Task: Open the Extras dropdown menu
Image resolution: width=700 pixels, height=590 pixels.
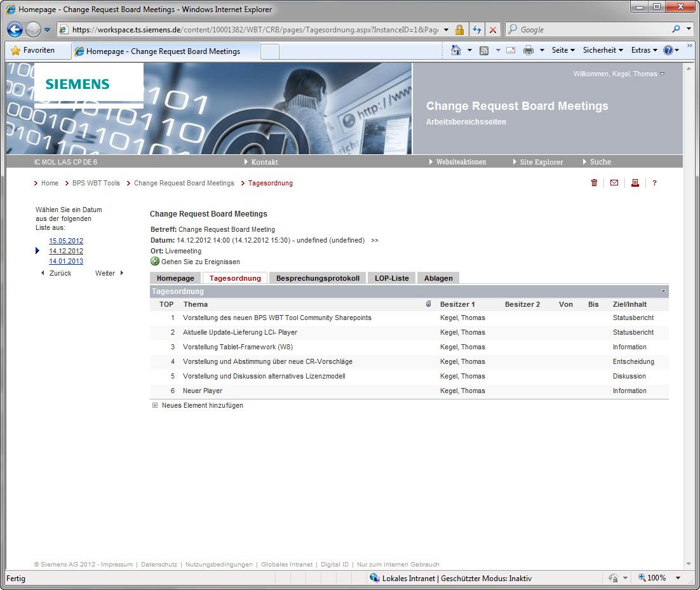Action: click(x=643, y=50)
